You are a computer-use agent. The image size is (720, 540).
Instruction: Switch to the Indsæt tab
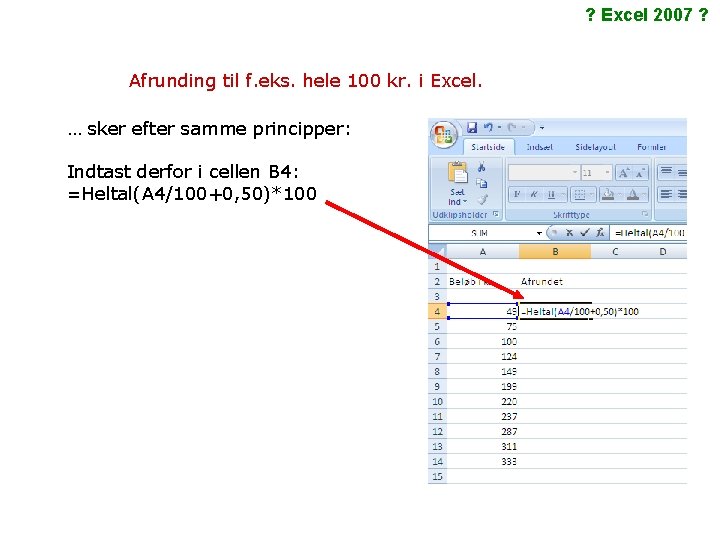539,147
